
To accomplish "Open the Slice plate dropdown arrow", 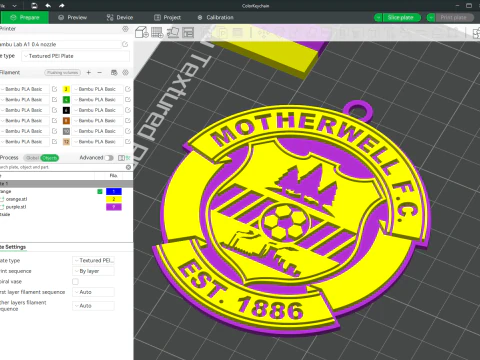I will point(378,18).
